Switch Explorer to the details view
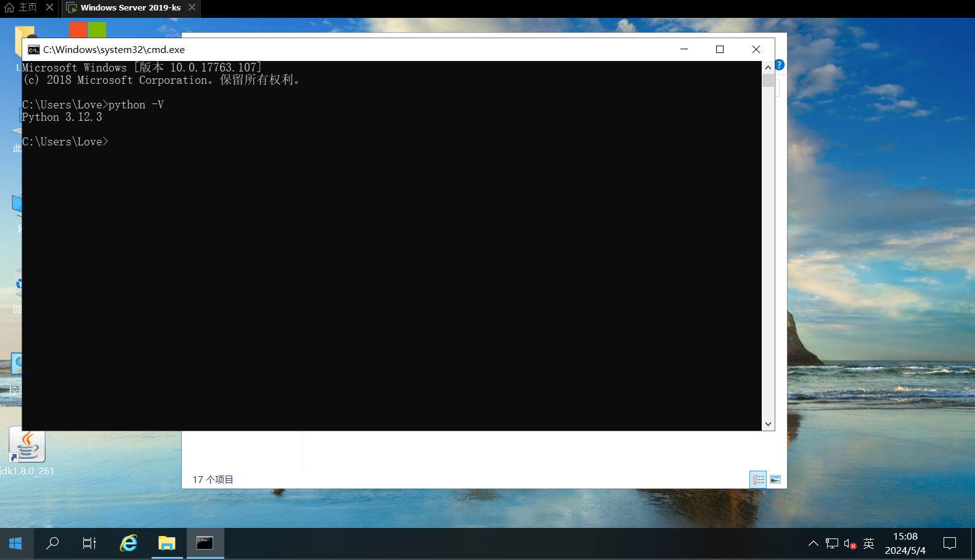Viewport: 975px width, 560px height. coord(758,479)
